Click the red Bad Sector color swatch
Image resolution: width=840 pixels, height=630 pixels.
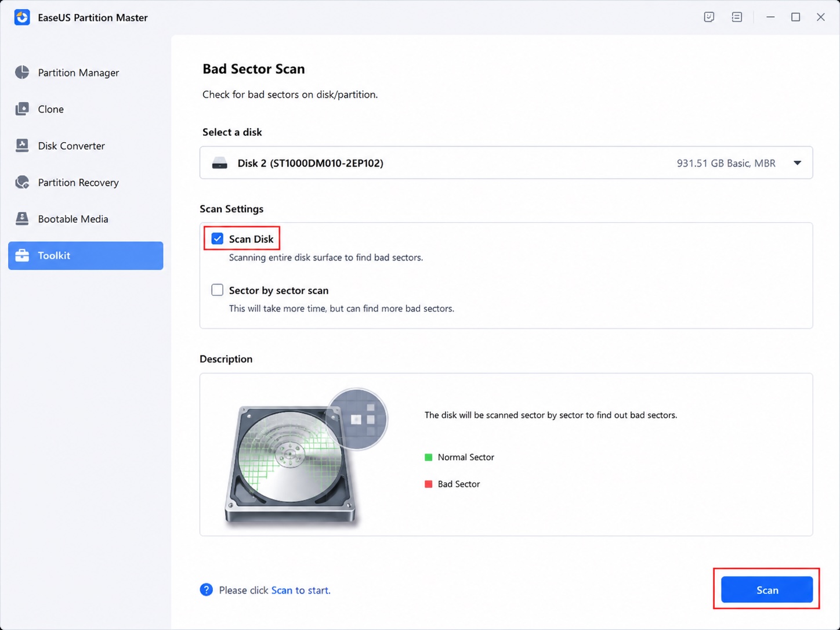click(x=429, y=484)
